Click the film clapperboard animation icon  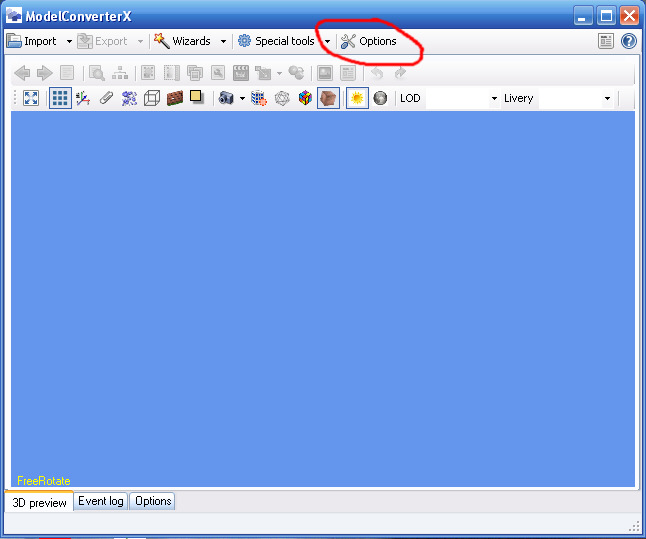(241, 73)
